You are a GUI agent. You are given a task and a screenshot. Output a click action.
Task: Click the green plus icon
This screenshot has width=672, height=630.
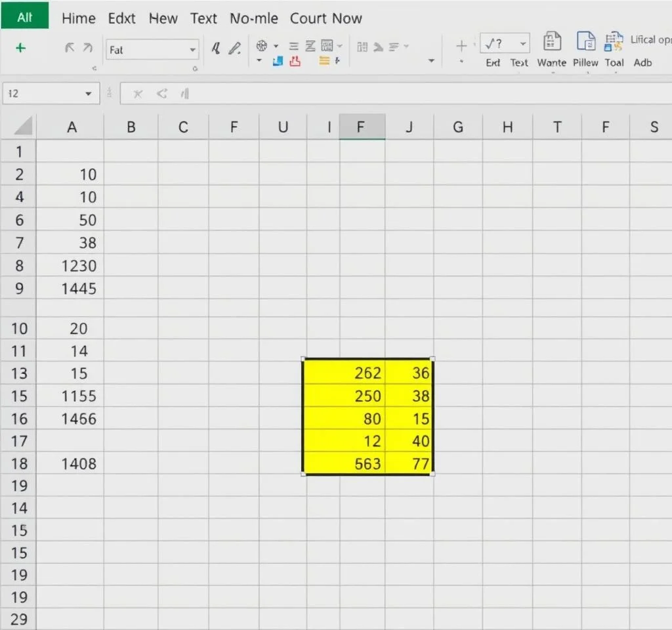pos(21,48)
